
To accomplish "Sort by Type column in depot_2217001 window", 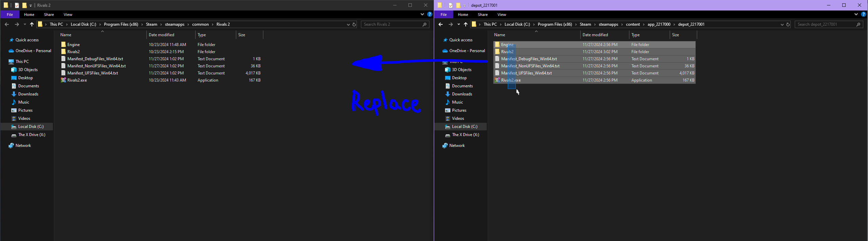I will tap(649, 35).
